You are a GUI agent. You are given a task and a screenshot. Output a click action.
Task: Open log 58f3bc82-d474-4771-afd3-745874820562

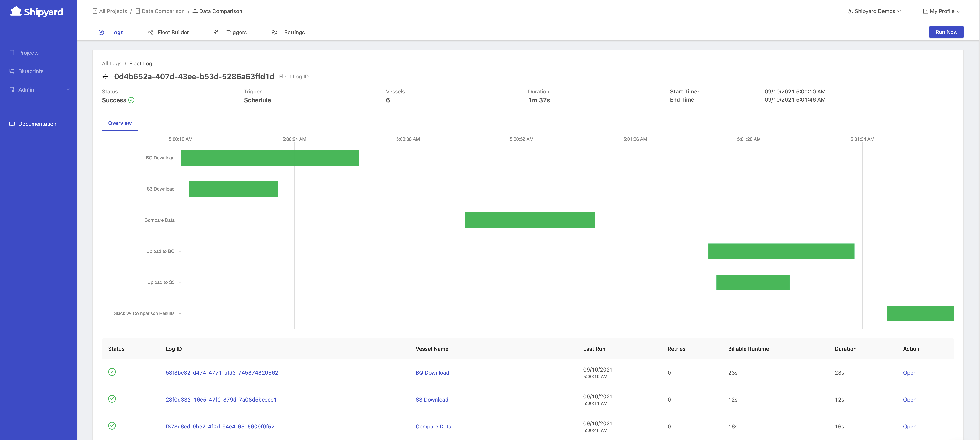coord(222,373)
